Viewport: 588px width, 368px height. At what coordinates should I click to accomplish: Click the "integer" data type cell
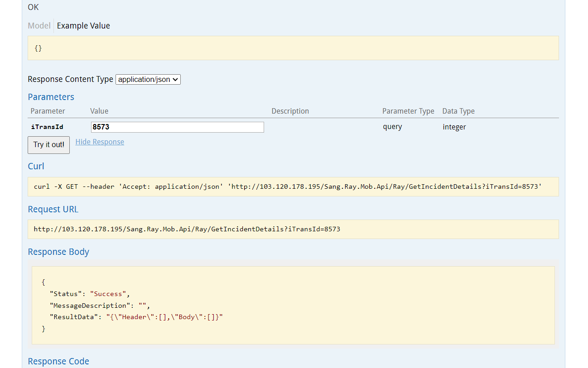pos(454,127)
